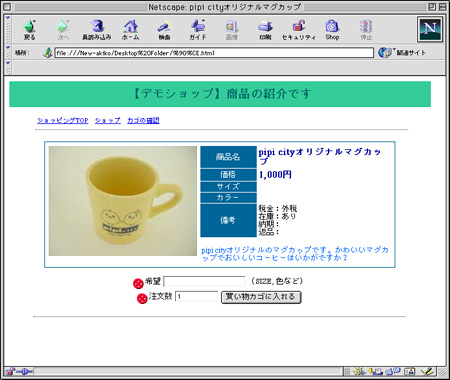Viewport: 450px width, 380px height.
Task: Focus the 希望 preference text field
Action: [x=204, y=281]
